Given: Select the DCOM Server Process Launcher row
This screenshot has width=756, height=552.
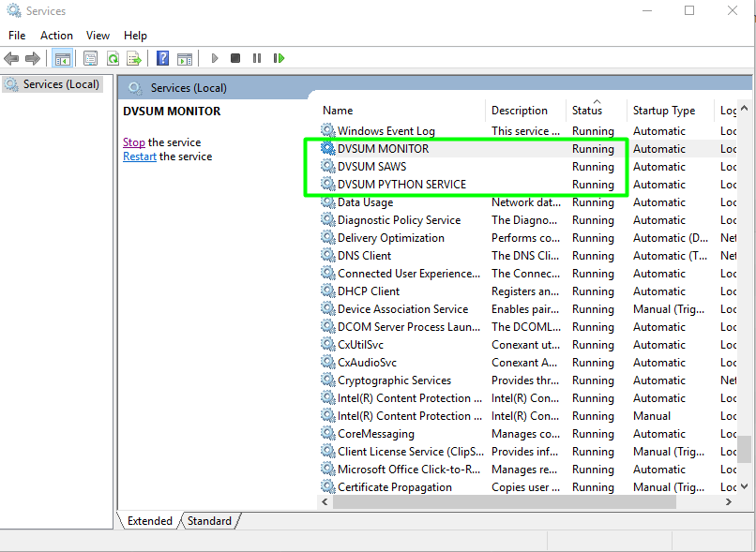Looking at the screenshot, I should (528, 326).
